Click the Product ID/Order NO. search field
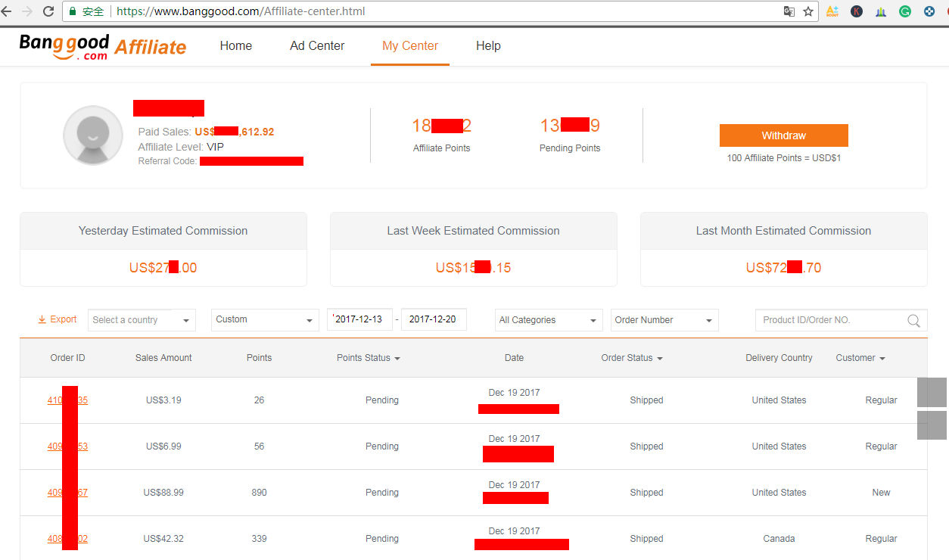Viewport: 949px width, 560px height. pyautogui.click(x=831, y=320)
